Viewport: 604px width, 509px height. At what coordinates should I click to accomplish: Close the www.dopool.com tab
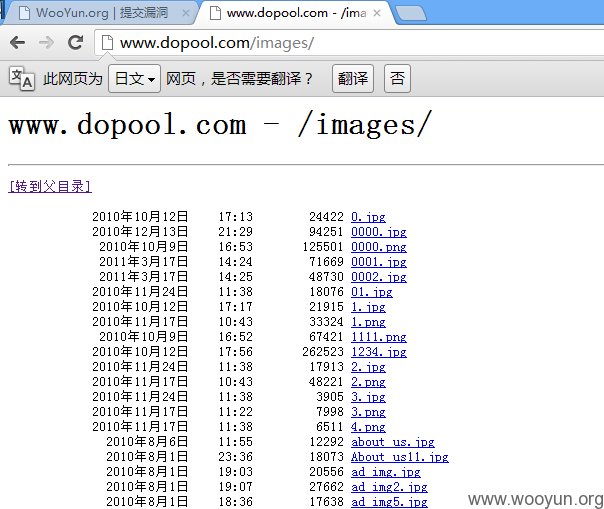pos(377,13)
